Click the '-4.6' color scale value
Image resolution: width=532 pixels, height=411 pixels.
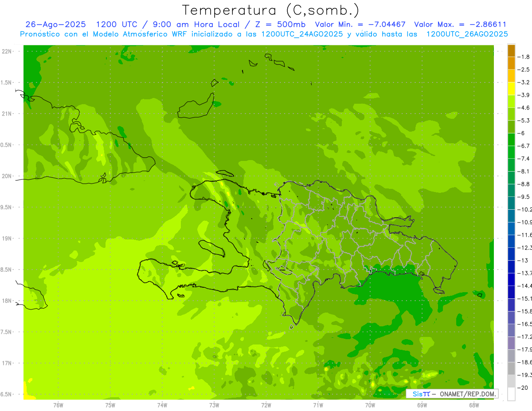[524, 108]
